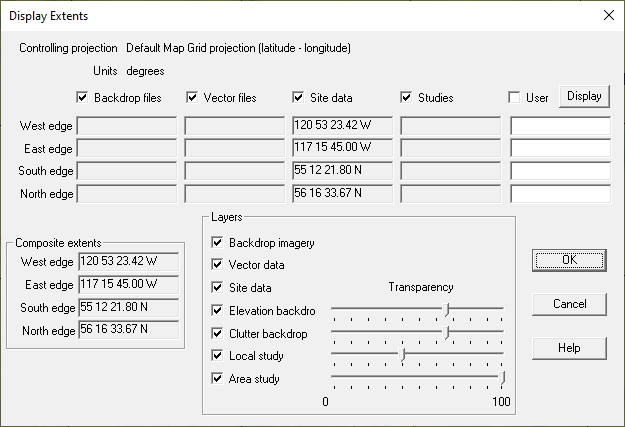Close the Display Extents window

coord(608,15)
